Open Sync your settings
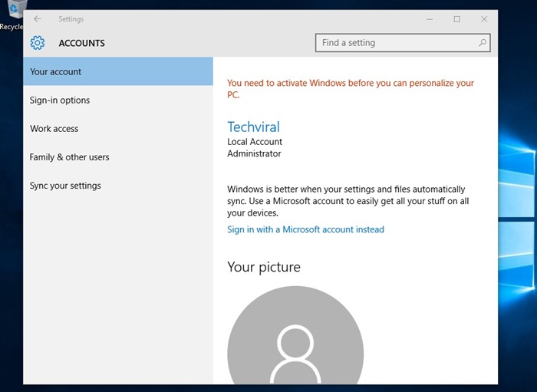Viewport: 537px width, 392px height. click(x=118, y=185)
